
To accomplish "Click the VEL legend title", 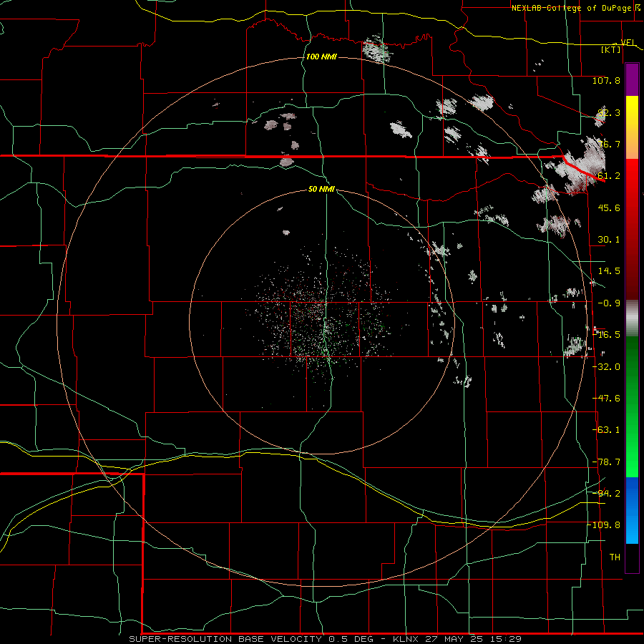I will pos(628,42).
